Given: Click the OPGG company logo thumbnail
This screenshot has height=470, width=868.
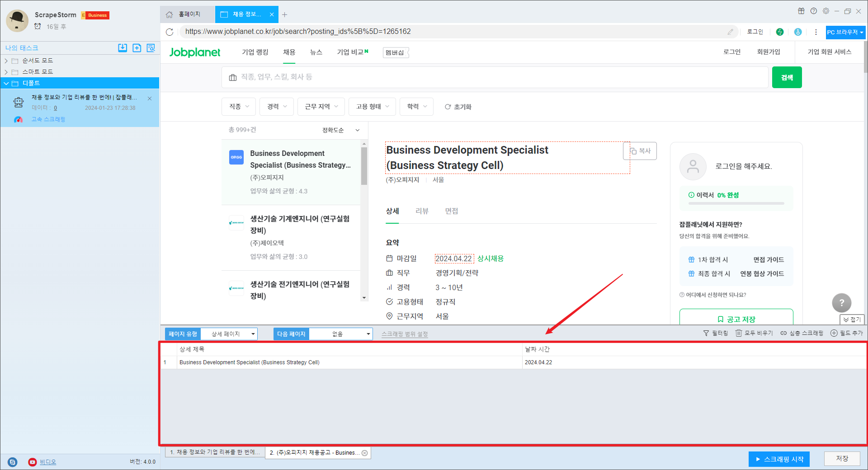Looking at the screenshot, I should (236, 157).
